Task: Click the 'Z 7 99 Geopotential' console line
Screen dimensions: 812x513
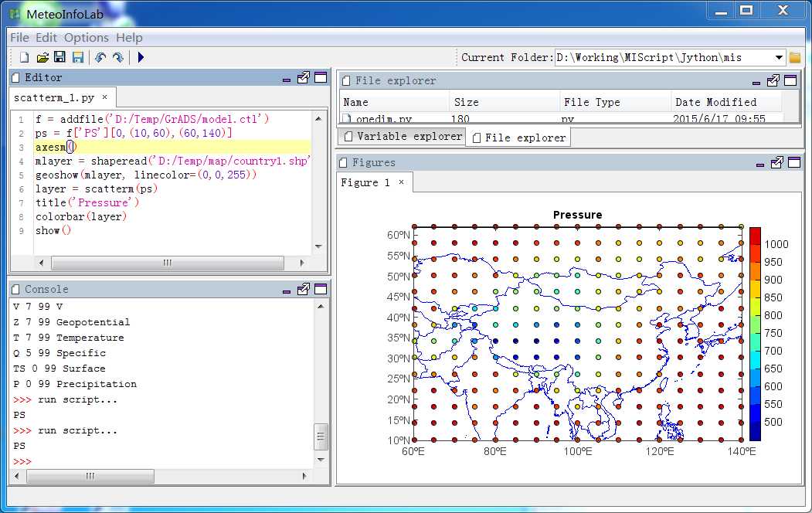Action: 71,322
